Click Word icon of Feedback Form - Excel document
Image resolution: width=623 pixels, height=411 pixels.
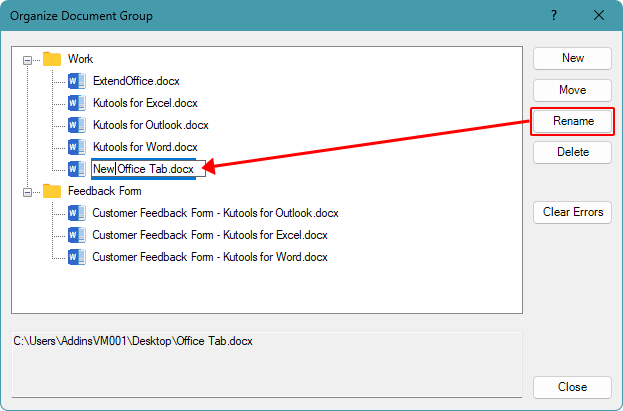77,235
